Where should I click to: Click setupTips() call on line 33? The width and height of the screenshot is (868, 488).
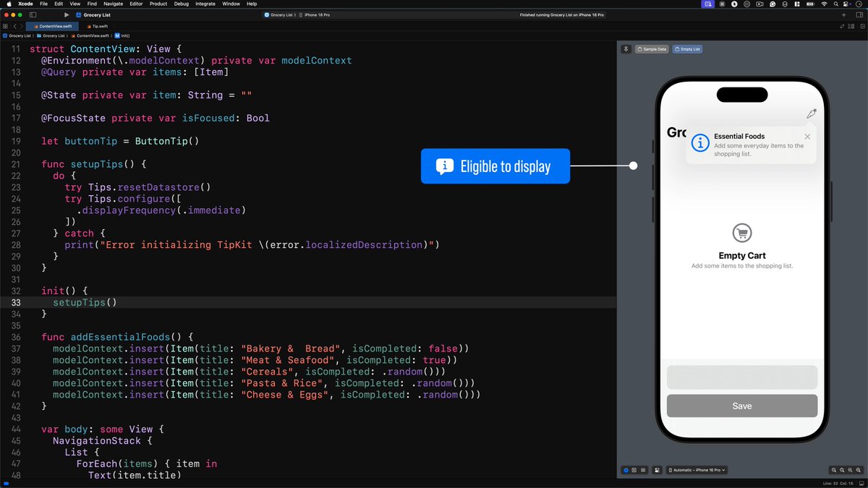[85, 302]
